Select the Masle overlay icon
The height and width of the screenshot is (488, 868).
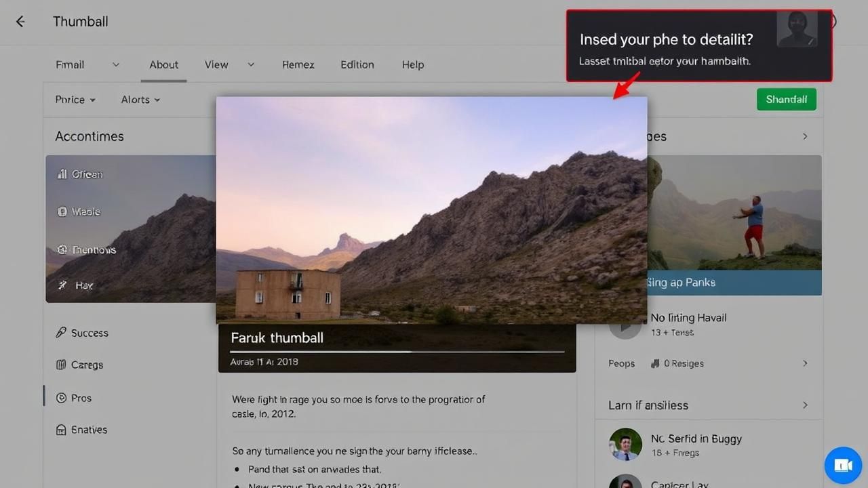click(x=62, y=211)
